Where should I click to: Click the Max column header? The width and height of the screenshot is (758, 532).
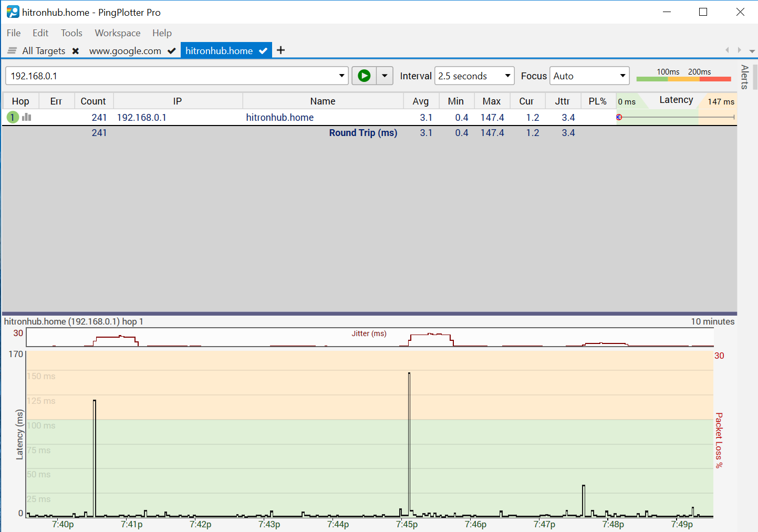[x=492, y=101]
